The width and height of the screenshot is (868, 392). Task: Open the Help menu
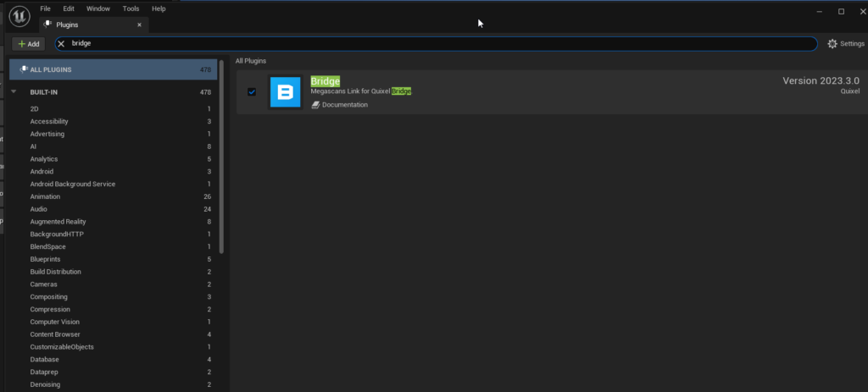tap(159, 8)
